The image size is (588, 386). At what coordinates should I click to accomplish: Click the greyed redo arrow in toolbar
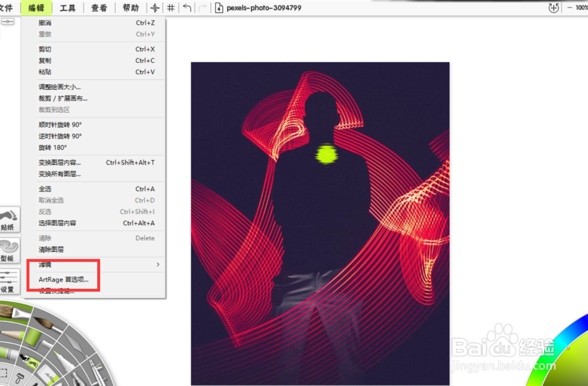202,8
